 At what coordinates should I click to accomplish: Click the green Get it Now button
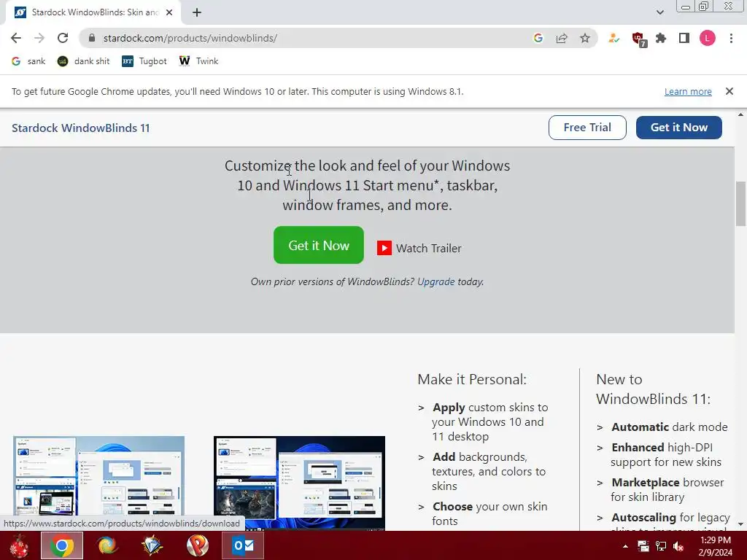pyautogui.click(x=319, y=245)
